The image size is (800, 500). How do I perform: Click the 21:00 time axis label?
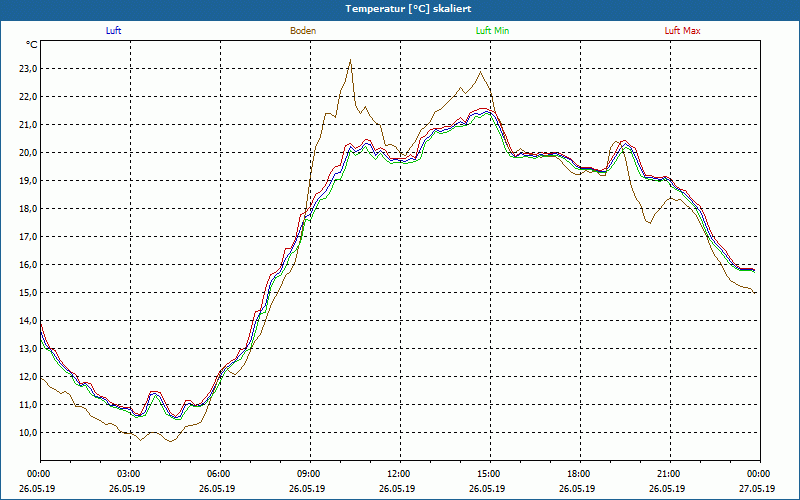(670, 474)
